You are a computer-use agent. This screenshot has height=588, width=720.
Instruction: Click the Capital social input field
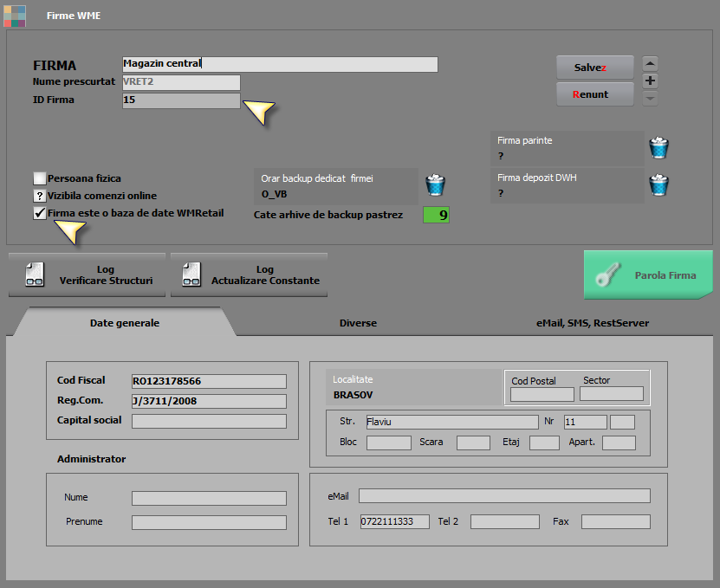(x=209, y=422)
